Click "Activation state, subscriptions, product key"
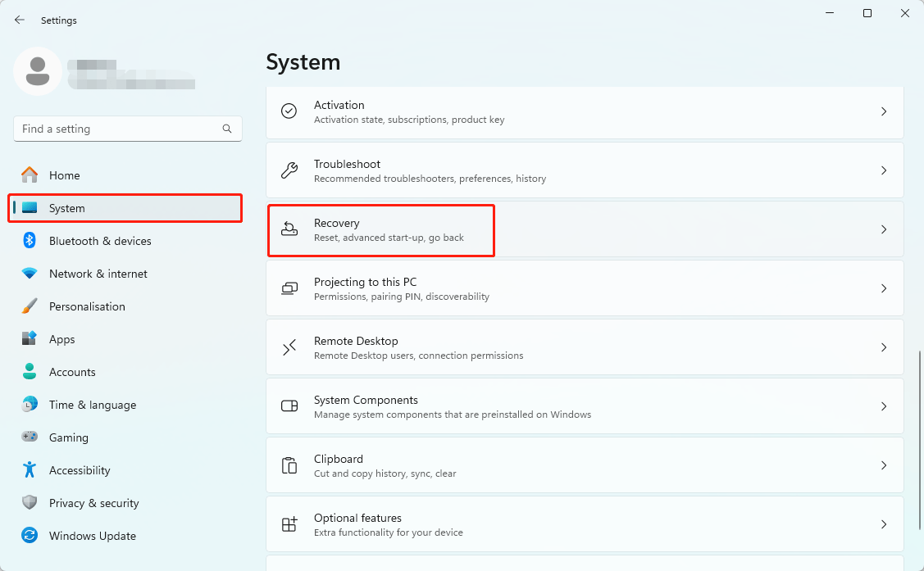924x571 pixels. click(x=409, y=120)
